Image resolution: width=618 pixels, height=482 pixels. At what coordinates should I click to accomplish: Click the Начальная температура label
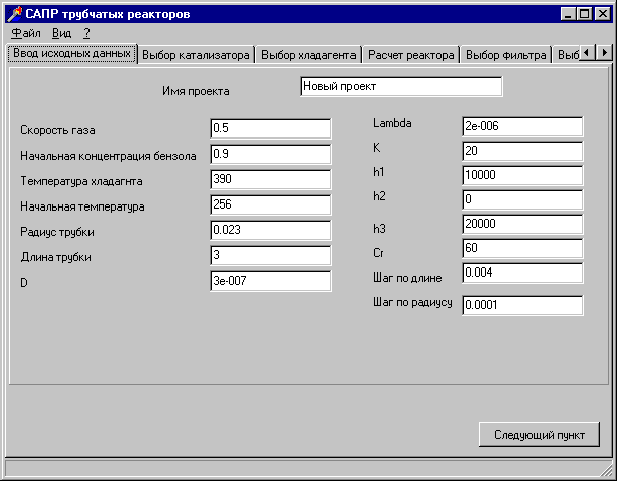[82, 207]
